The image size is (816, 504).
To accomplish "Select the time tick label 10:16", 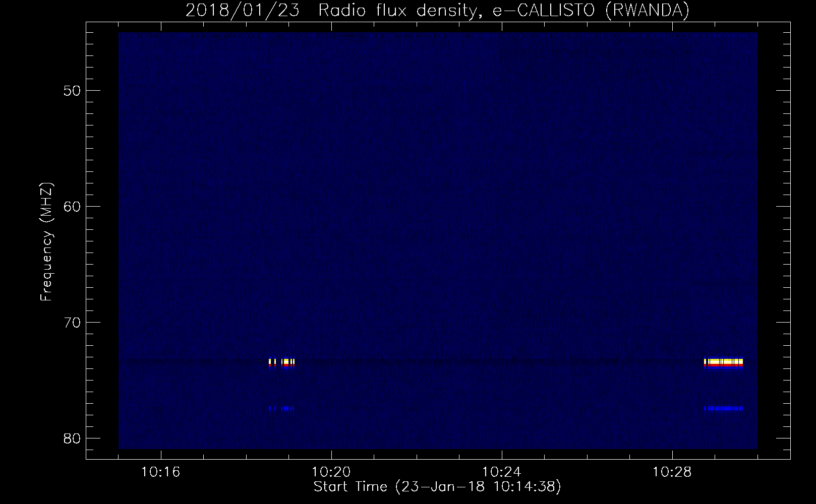I will coord(161,472).
